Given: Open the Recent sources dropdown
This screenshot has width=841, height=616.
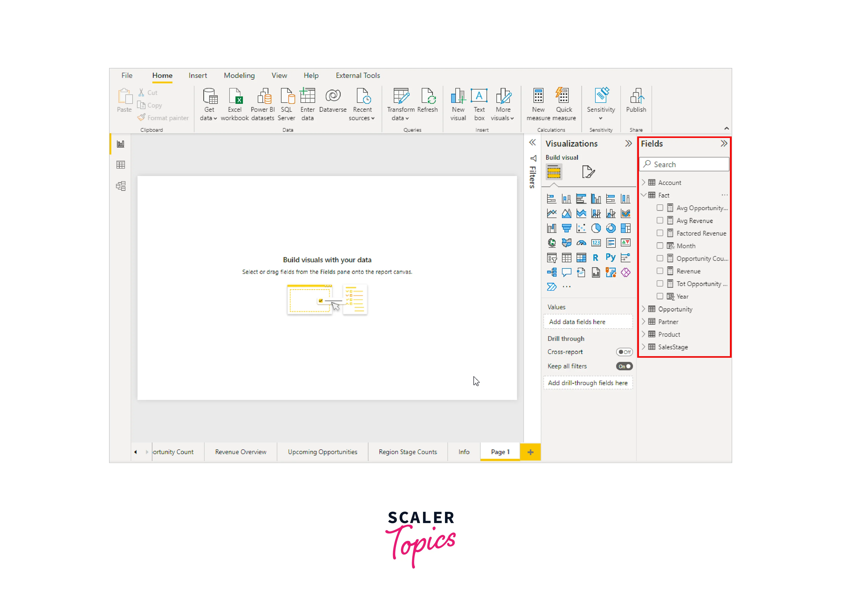Looking at the screenshot, I should (x=362, y=114).
